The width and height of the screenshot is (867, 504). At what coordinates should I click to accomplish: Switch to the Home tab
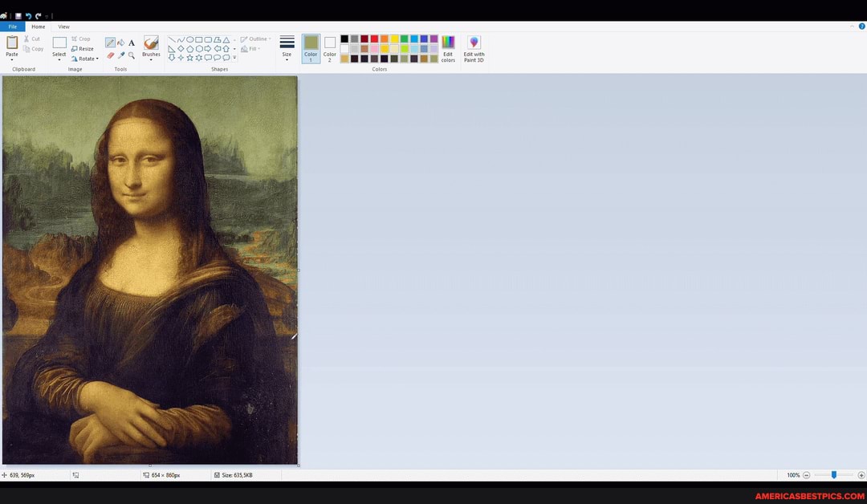[39, 26]
